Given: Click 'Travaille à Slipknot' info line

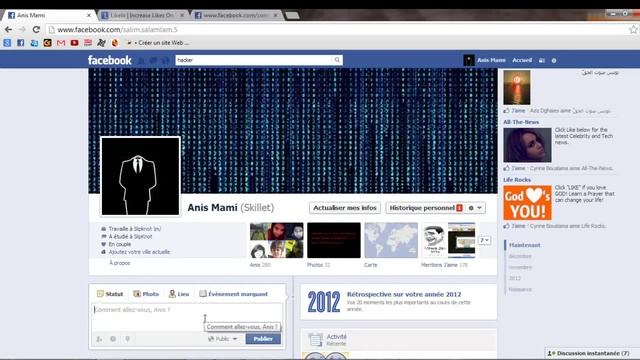Looking at the screenshot, I should click(135, 229).
